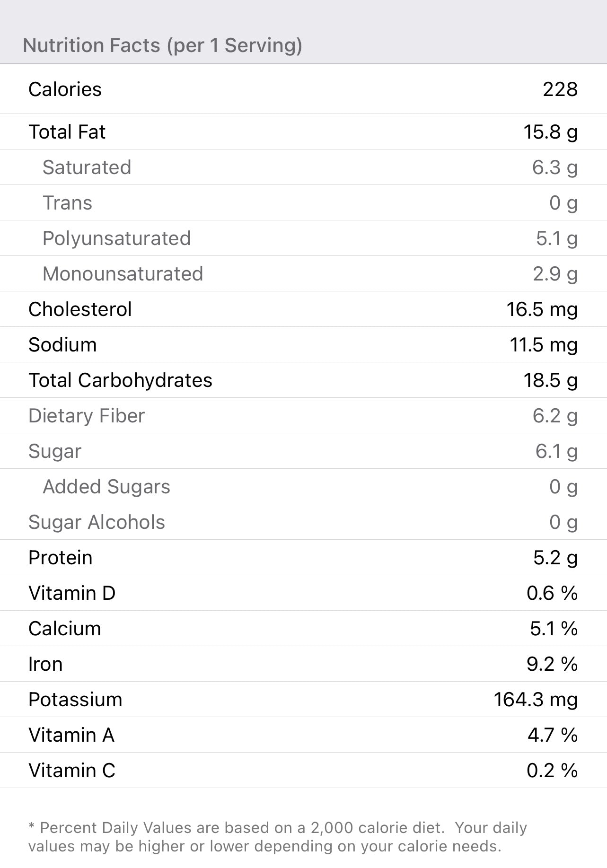The height and width of the screenshot is (868, 607).
Task: Tap the Cholesterol row
Action: (303, 309)
